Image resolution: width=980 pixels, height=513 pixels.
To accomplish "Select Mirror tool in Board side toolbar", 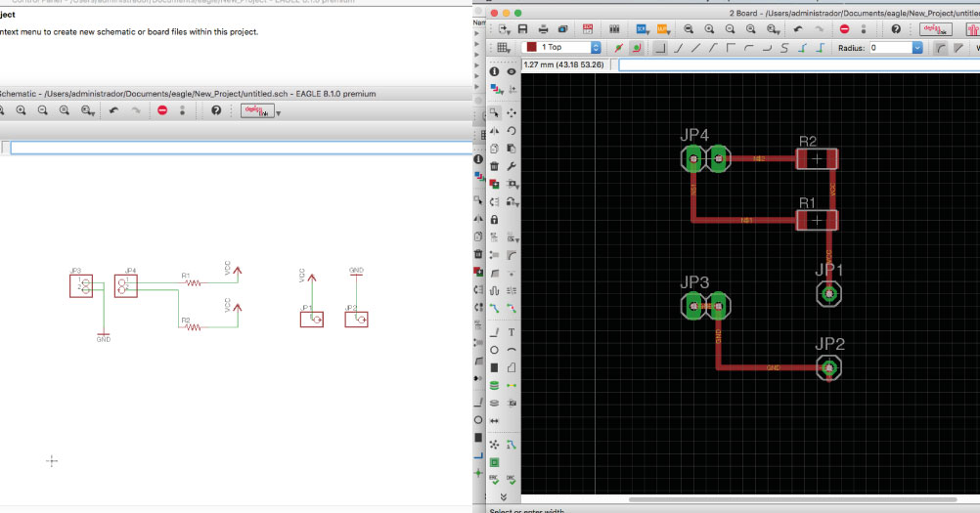I will [x=494, y=130].
